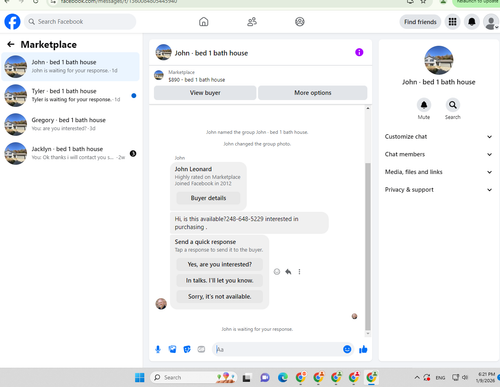Click the Find friends button

pyautogui.click(x=420, y=22)
